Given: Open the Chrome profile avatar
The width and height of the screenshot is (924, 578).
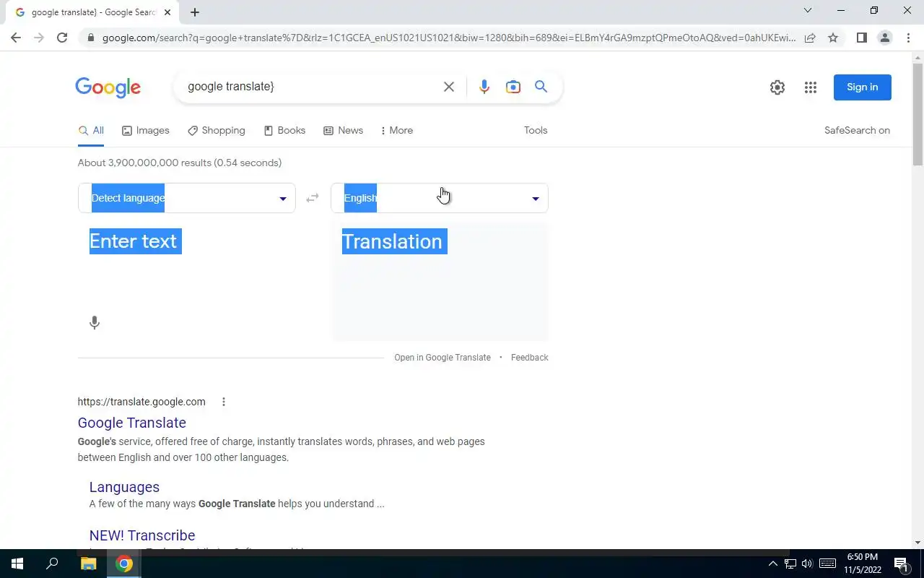Looking at the screenshot, I should click(884, 38).
